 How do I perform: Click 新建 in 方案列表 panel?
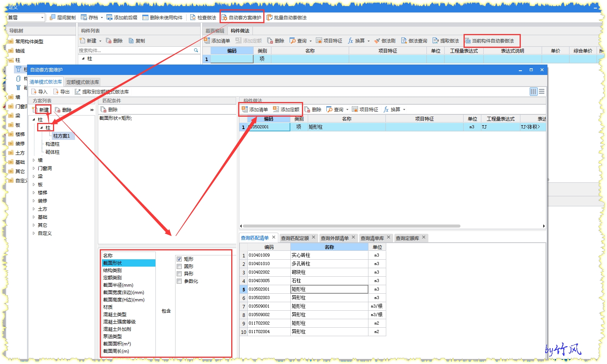(x=41, y=110)
